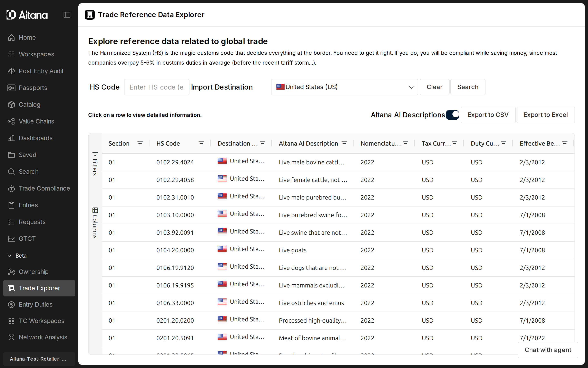This screenshot has width=588, height=368.
Task: Open the Home icon in sidebar
Action: (x=11, y=37)
